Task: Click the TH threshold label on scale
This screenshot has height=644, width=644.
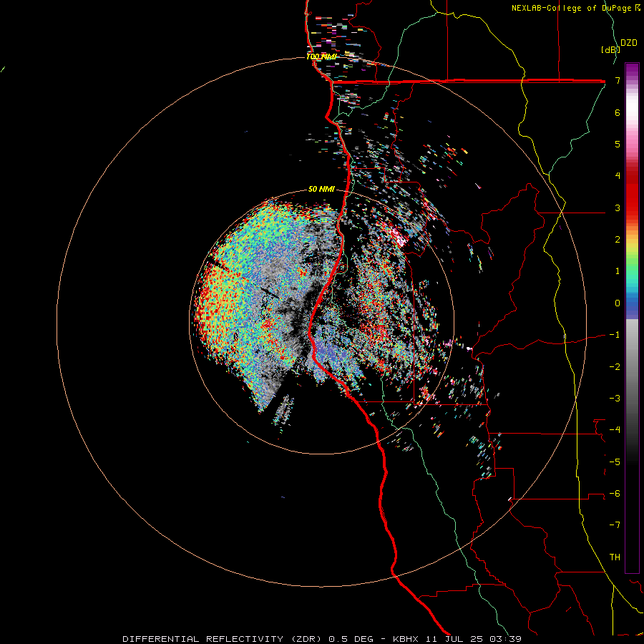Action: point(615,557)
